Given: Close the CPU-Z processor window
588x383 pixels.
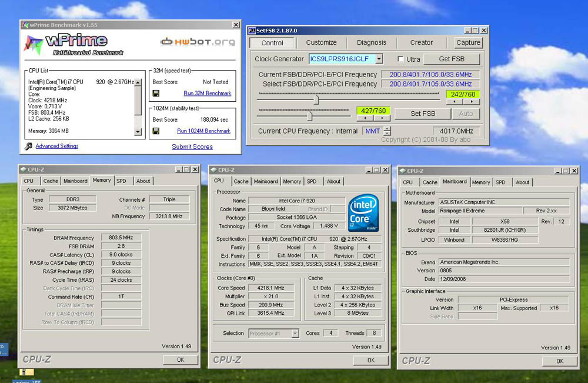Looking at the screenshot, I should (x=385, y=170).
